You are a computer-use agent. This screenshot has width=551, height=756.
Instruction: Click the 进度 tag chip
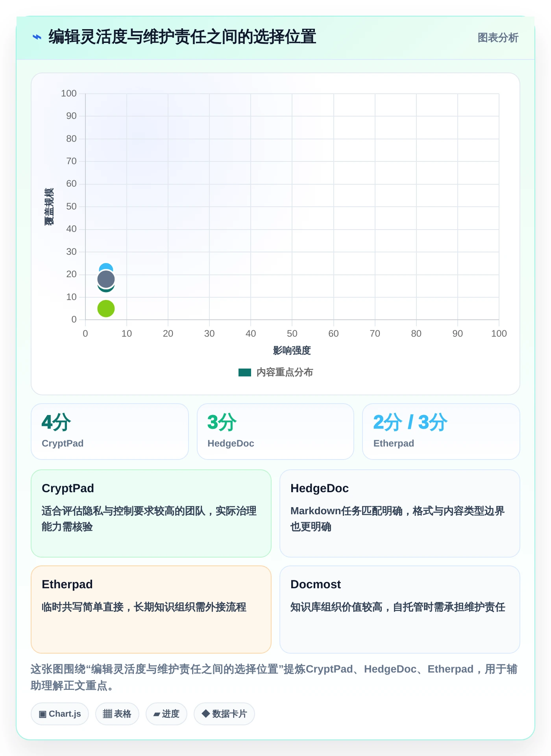166,714
